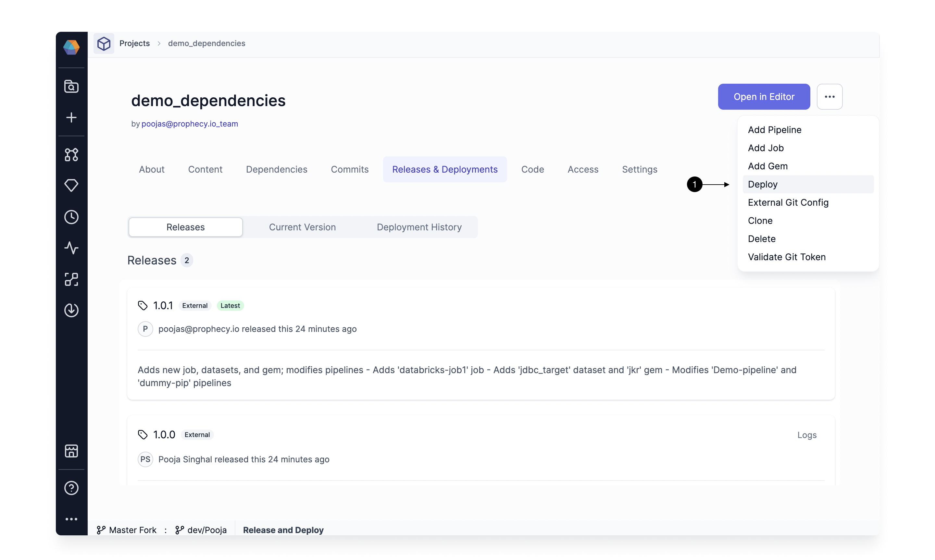Screen dimensions: 935x560
Task: Open the clock jobs sidebar icon
Action: [x=71, y=217]
